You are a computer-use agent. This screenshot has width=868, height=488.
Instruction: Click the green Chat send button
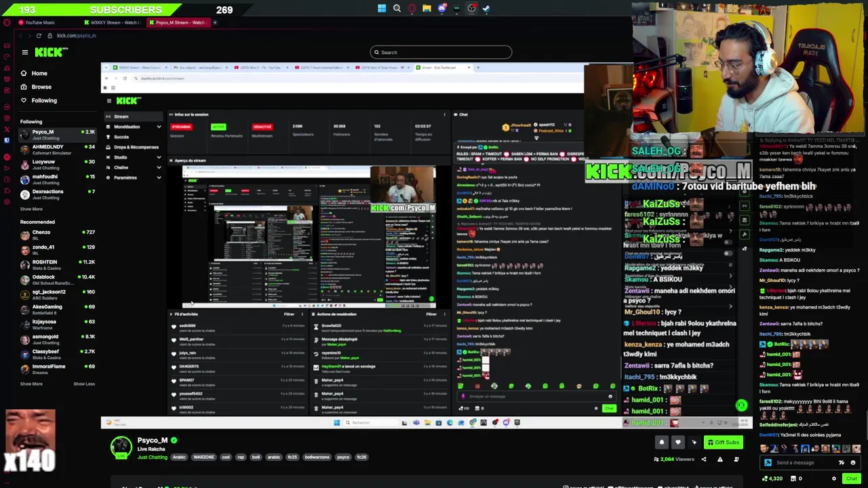[x=852, y=479]
